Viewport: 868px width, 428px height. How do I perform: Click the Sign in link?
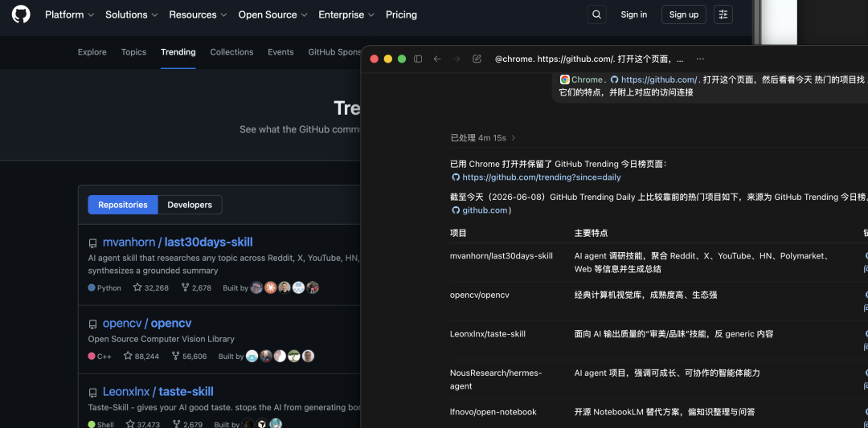[634, 14]
